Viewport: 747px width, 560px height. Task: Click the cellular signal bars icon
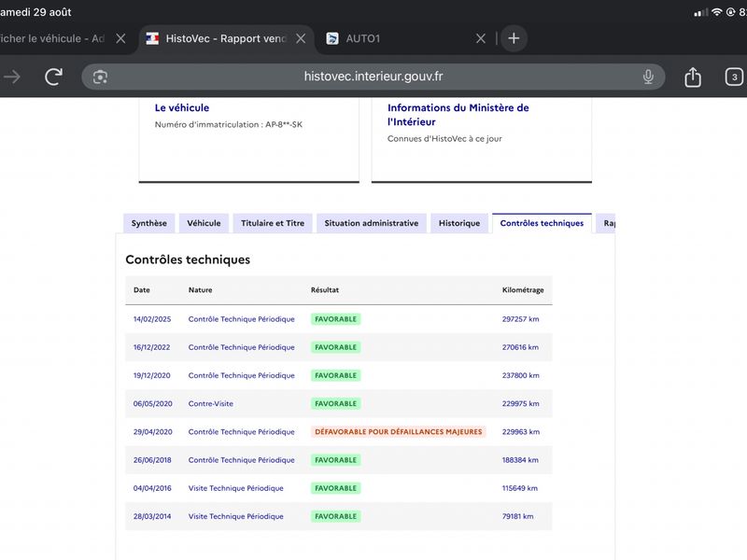click(701, 12)
